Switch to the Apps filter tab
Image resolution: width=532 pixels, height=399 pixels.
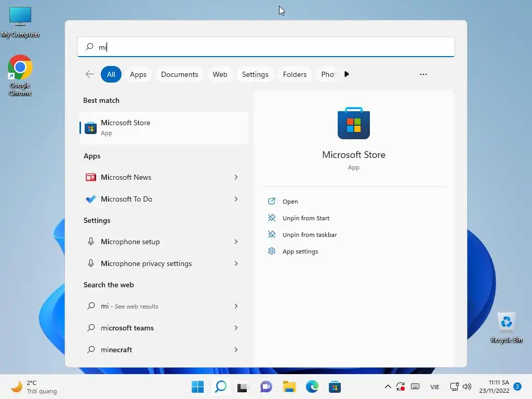coord(138,74)
